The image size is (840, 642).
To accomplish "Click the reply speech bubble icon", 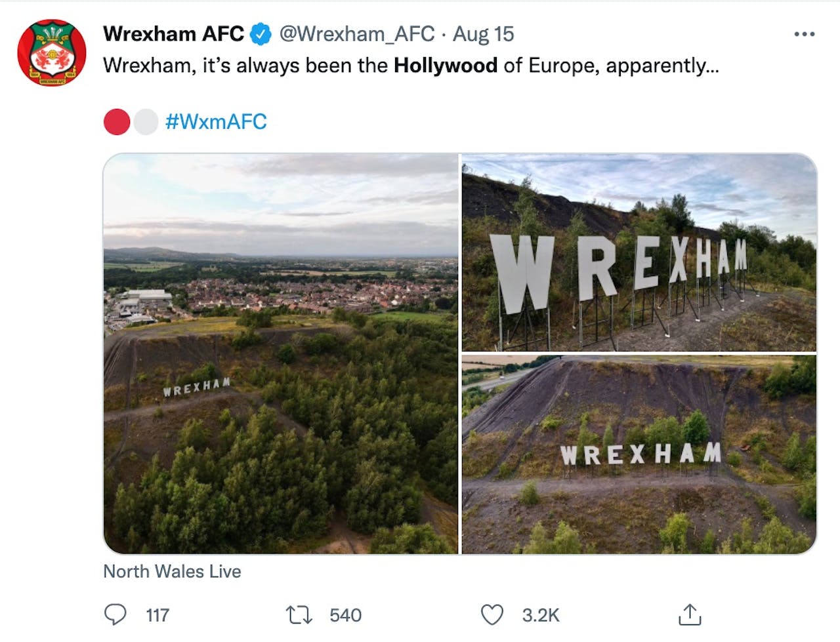I will [x=115, y=614].
